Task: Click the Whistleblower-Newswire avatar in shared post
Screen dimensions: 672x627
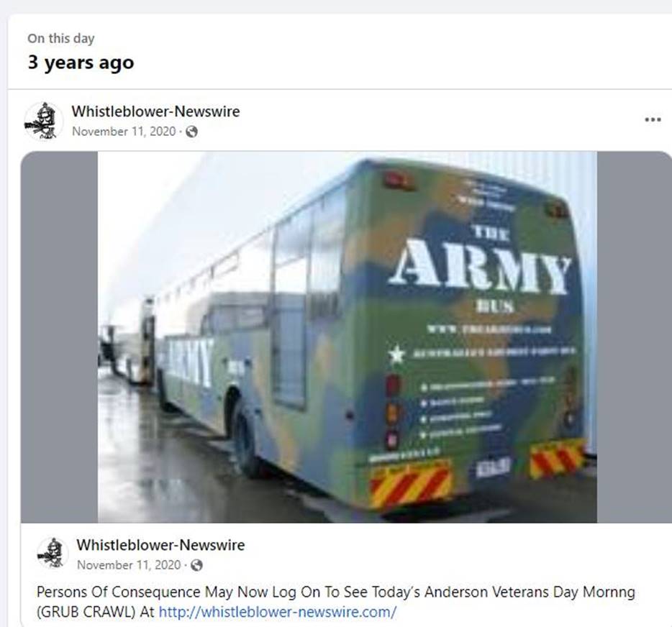Action: pos(53,554)
